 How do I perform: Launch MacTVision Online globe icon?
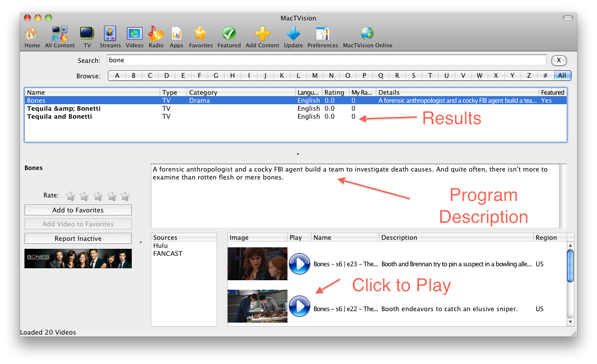[367, 37]
